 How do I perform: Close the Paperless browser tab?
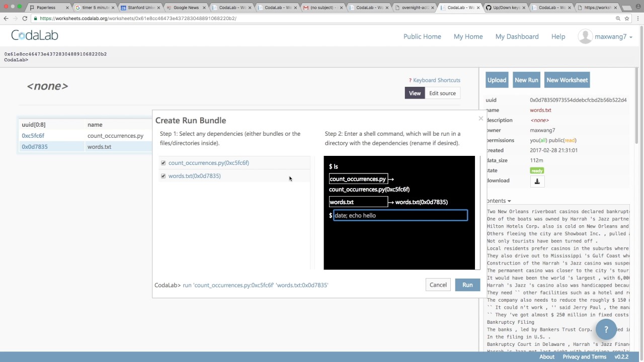(x=67, y=8)
